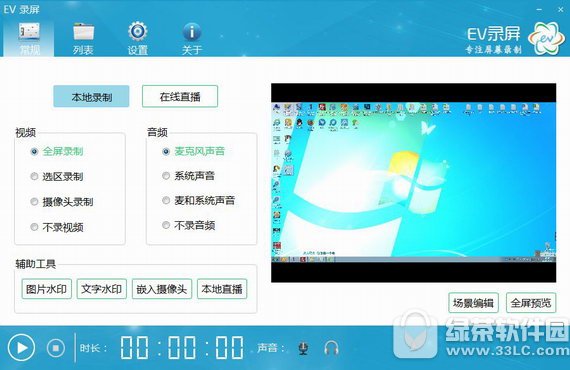Switch to the 列表 list tab
The image size is (570, 370).
[x=83, y=39]
